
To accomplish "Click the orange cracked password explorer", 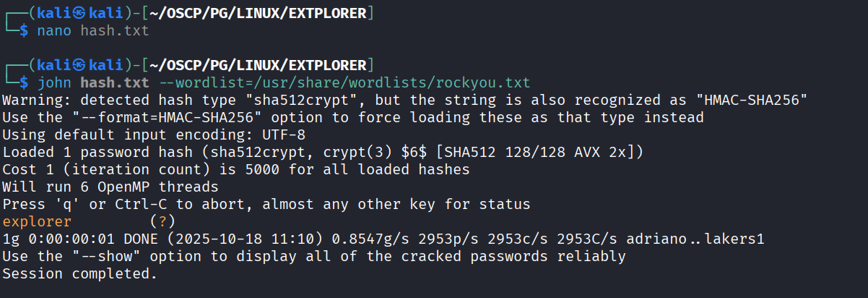I will pyautogui.click(x=37, y=221).
